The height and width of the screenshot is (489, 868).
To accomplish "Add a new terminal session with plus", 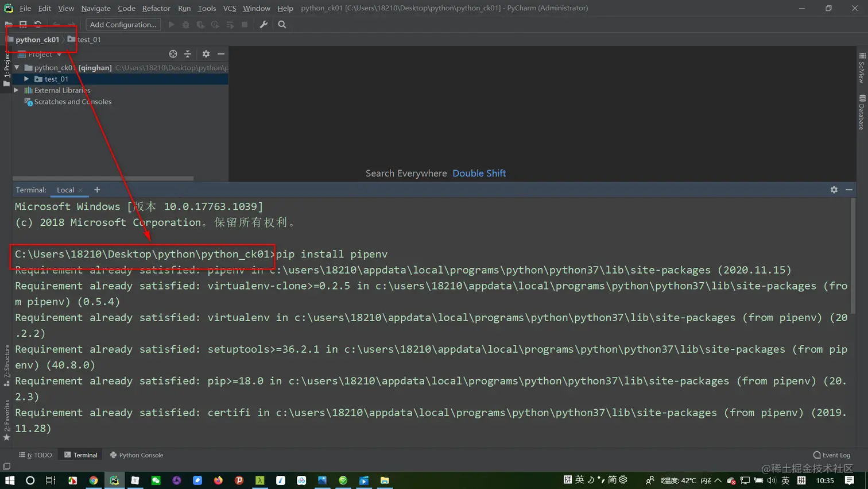I will [97, 190].
